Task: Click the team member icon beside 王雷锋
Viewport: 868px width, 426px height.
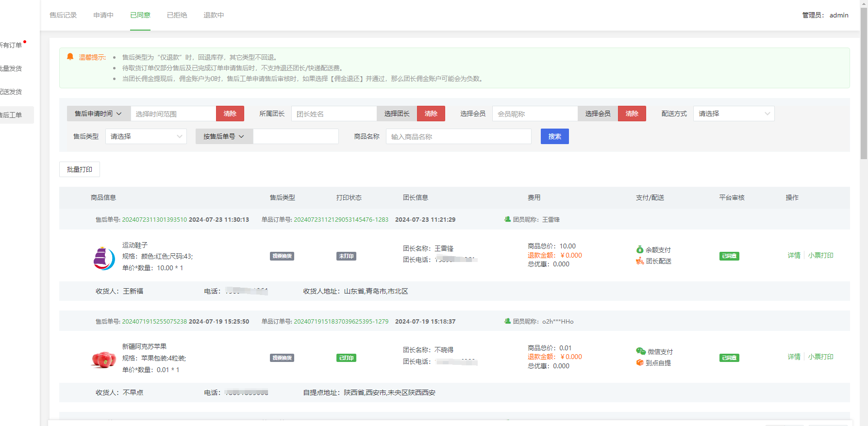Action: [507, 219]
